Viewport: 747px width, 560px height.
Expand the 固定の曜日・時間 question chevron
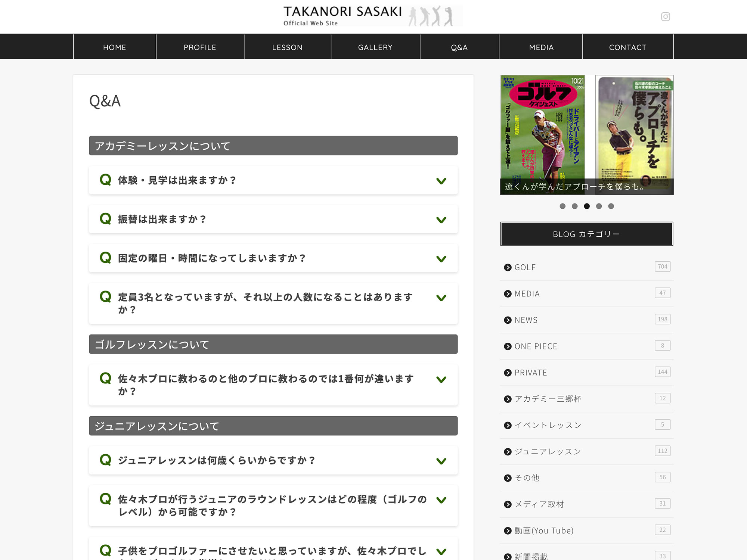tap(441, 259)
